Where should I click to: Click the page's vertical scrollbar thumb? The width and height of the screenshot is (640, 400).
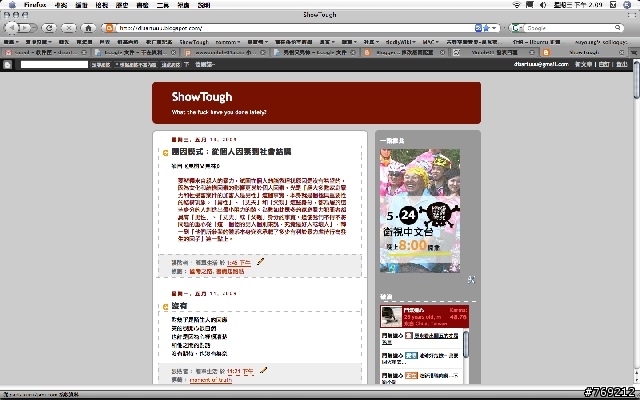coord(636,80)
